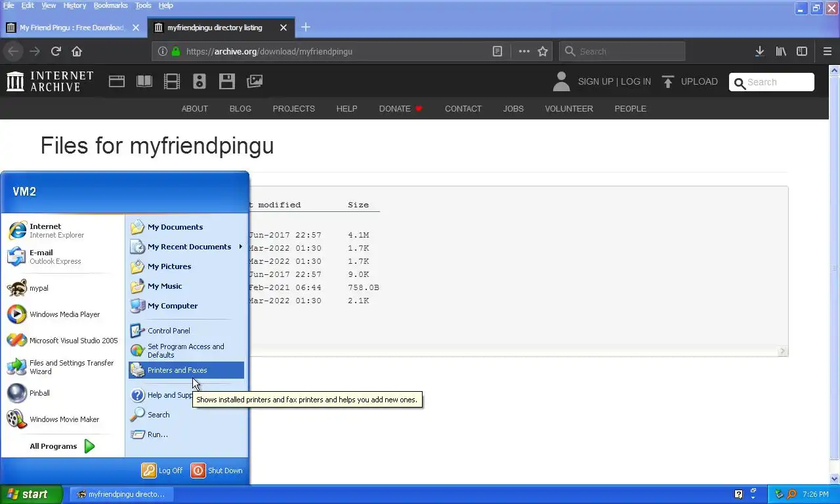
Task: Open the Run... dialog
Action: tap(186, 434)
